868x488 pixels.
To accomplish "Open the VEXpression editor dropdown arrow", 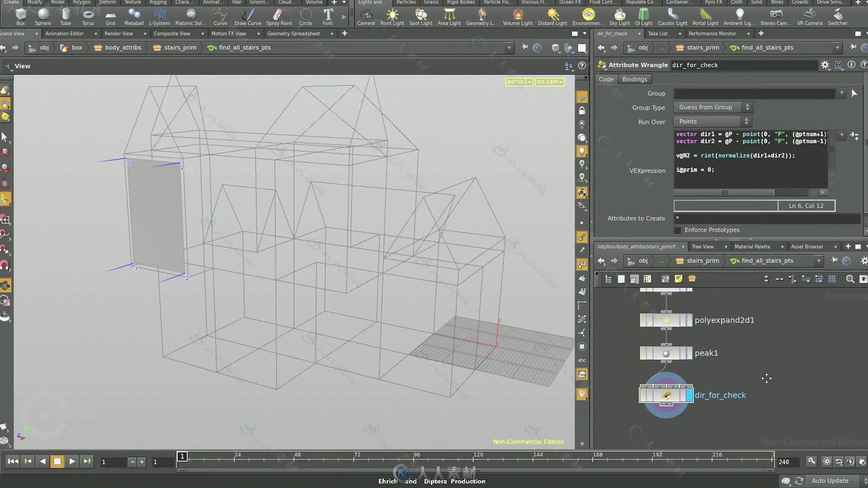I will [x=841, y=135].
